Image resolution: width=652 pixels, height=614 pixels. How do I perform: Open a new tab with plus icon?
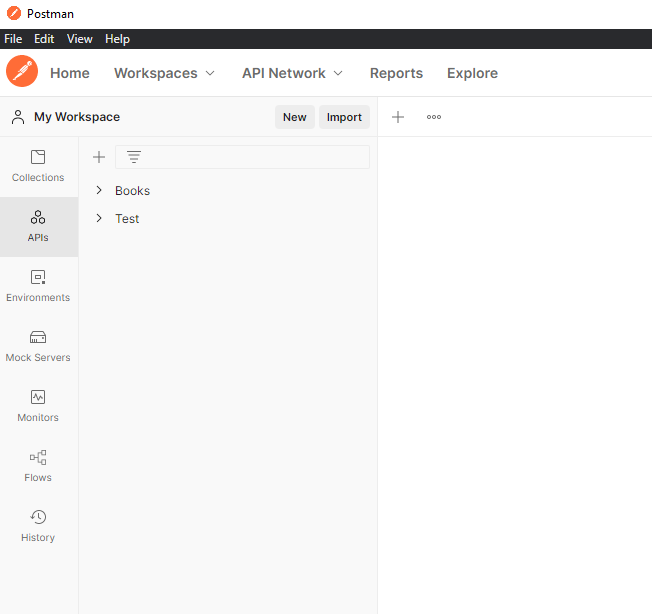click(x=398, y=117)
